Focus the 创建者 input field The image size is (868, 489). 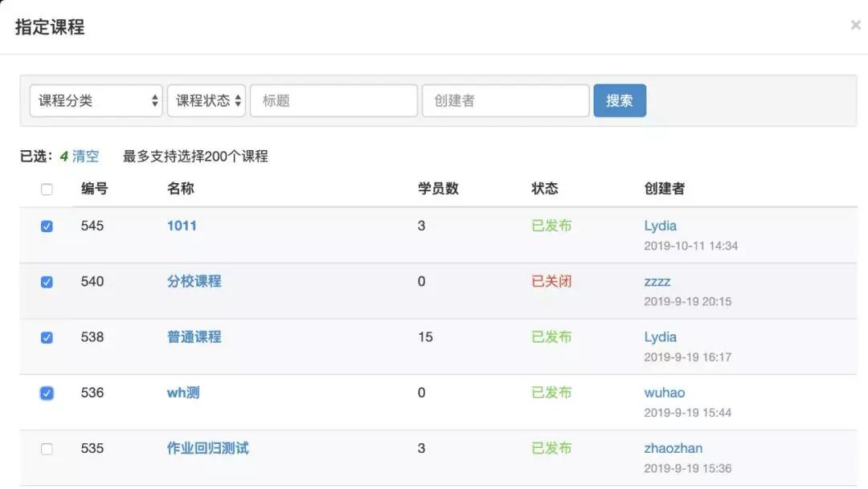506,101
